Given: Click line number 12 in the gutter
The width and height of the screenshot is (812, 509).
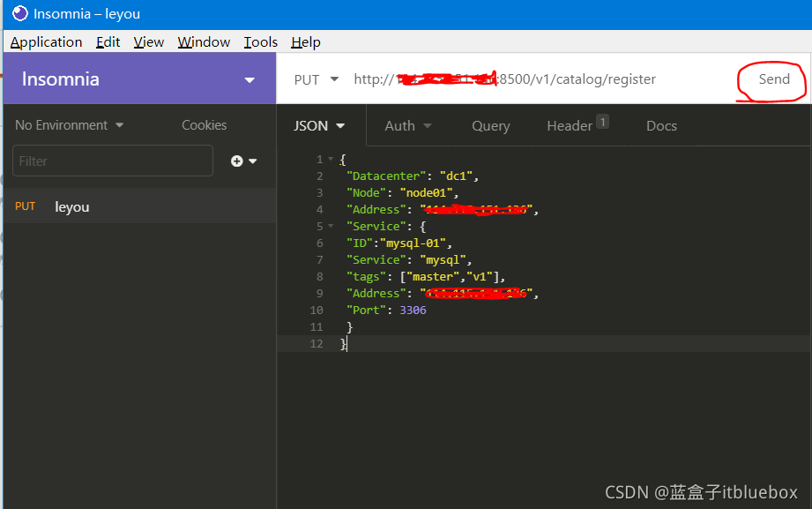Looking at the screenshot, I should (x=317, y=344).
